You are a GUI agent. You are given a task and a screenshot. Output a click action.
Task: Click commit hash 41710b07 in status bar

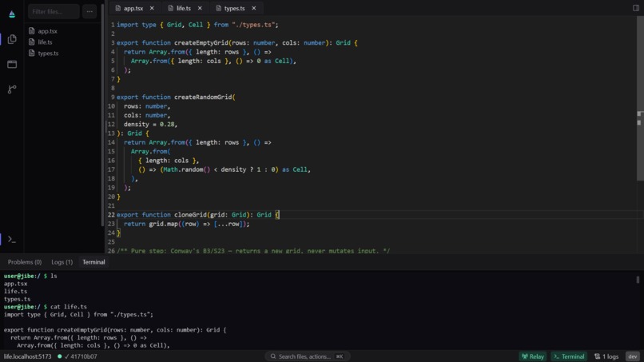click(x=83, y=356)
